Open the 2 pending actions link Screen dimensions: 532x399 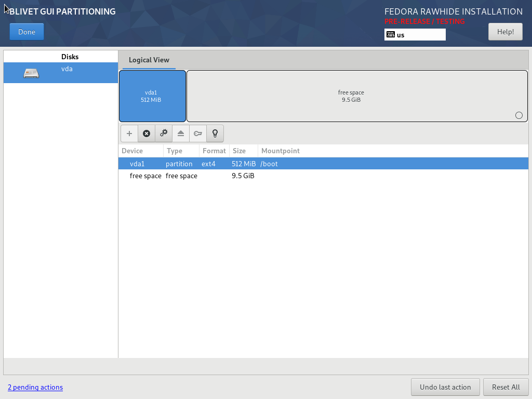[35, 387]
